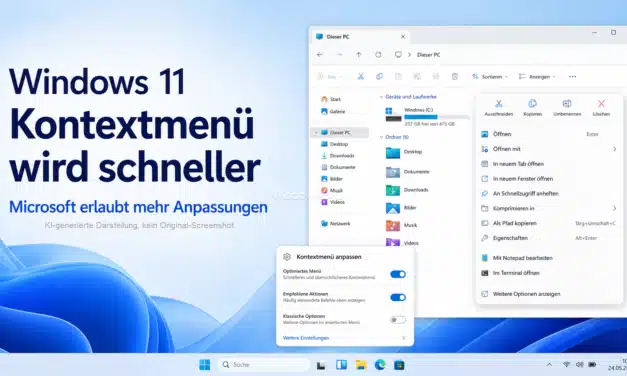Open the three-dots more options menu
627x376 pixels.
click(x=573, y=76)
